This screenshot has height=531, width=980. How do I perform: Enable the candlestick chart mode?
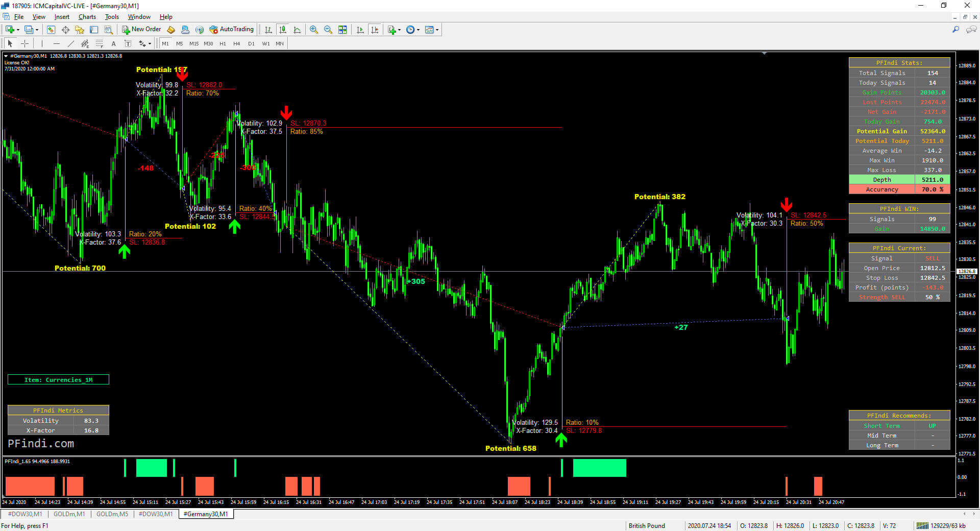(x=283, y=30)
